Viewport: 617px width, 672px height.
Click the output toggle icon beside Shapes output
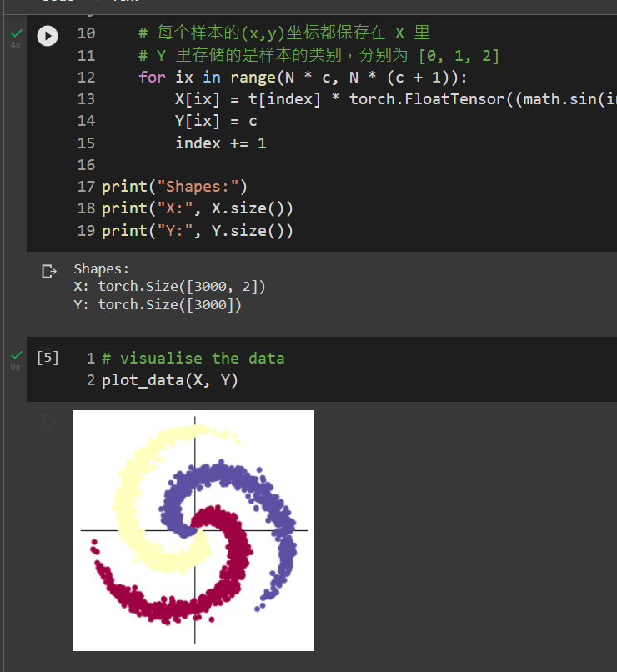pos(49,271)
